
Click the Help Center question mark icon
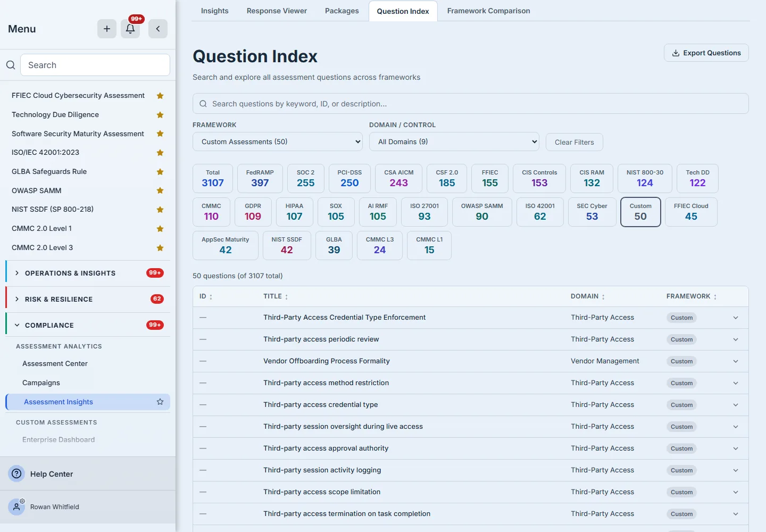tap(17, 473)
